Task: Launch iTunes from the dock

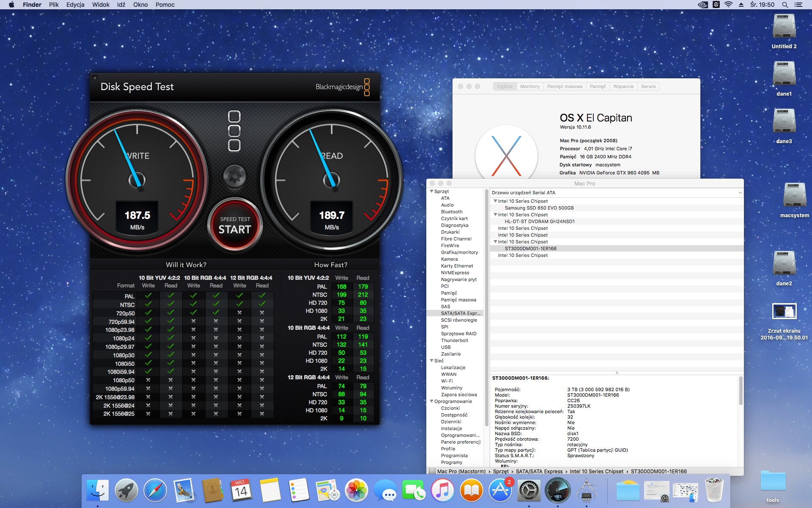Action: [442, 490]
